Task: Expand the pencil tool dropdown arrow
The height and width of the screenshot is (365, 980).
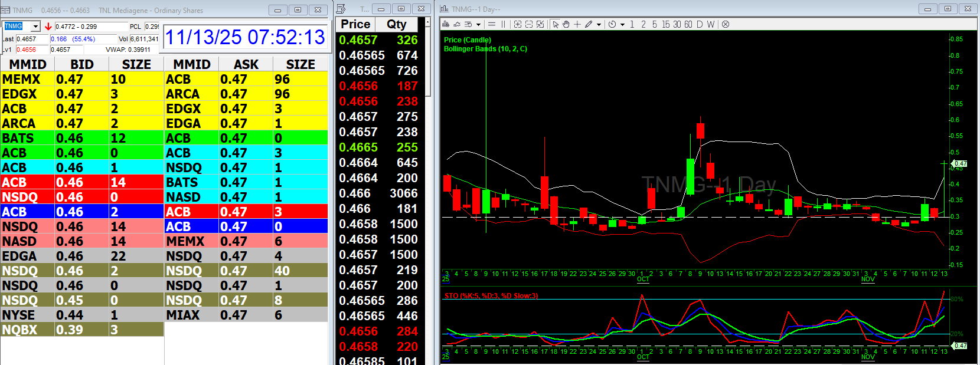Action: 599,25
